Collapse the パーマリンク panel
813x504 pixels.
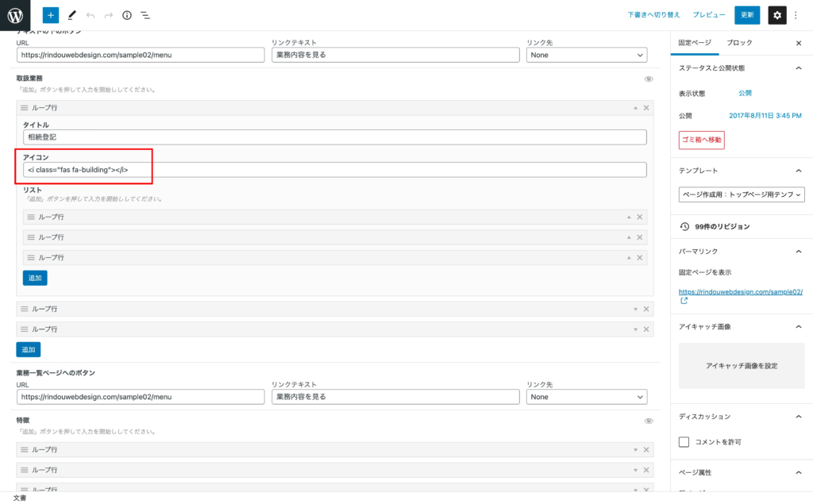[799, 252]
